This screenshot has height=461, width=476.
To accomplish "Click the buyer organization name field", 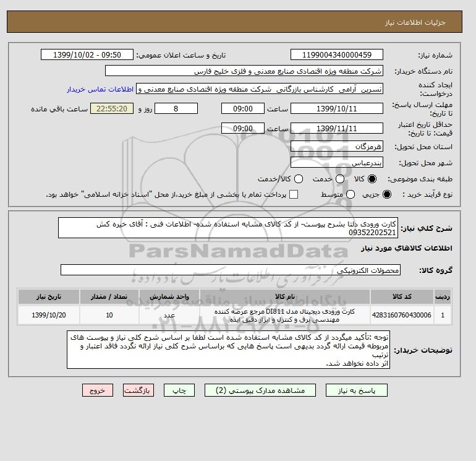I will [x=244, y=71].
